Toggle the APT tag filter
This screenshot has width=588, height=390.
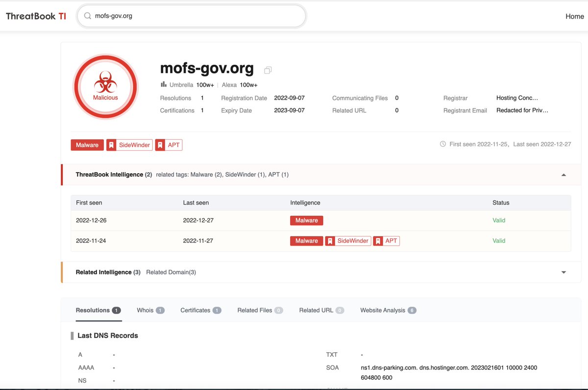(x=172, y=145)
